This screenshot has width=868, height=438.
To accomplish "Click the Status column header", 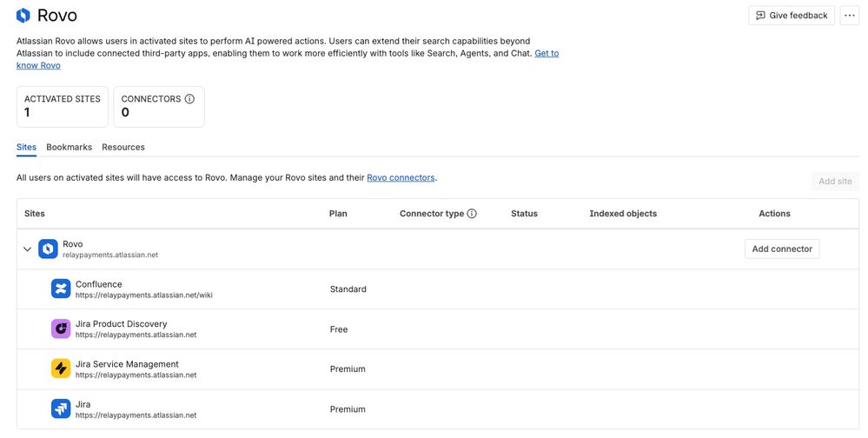I will (x=524, y=213).
